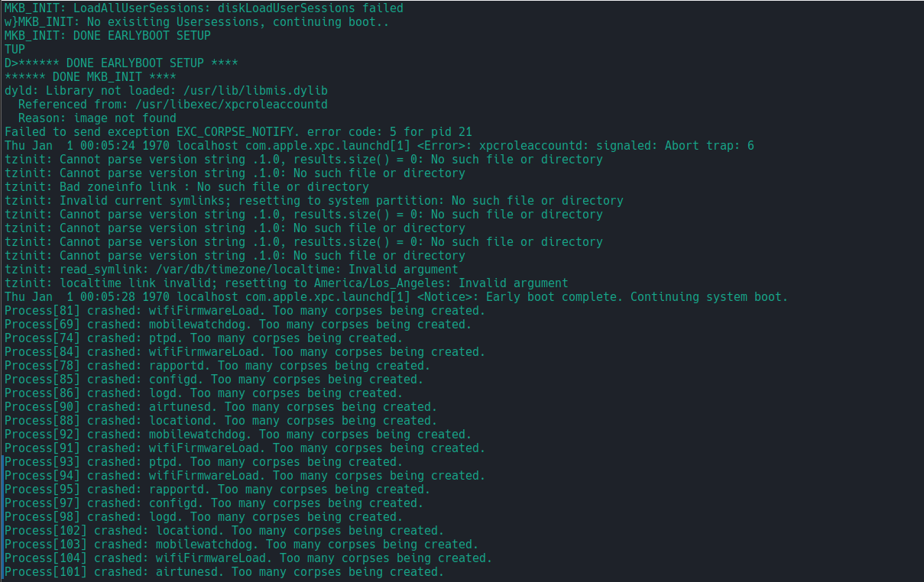
Task: Click the dyld Library not loaded line
Action: (x=166, y=91)
